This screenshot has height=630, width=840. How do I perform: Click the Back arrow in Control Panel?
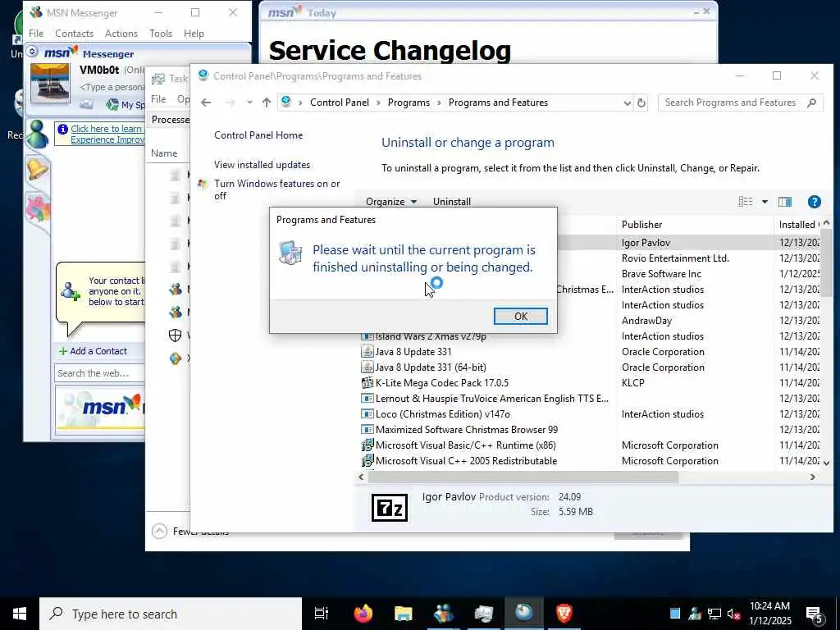(x=206, y=103)
